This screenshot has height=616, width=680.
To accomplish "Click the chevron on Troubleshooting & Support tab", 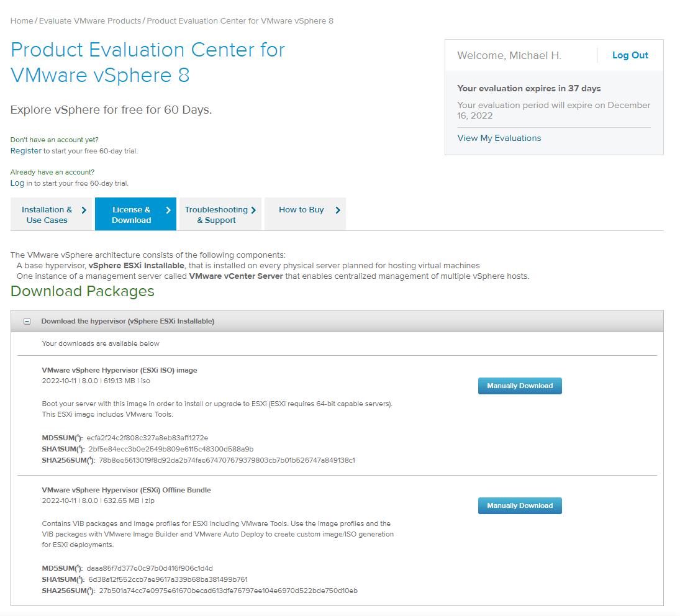I will pyautogui.click(x=254, y=211).
